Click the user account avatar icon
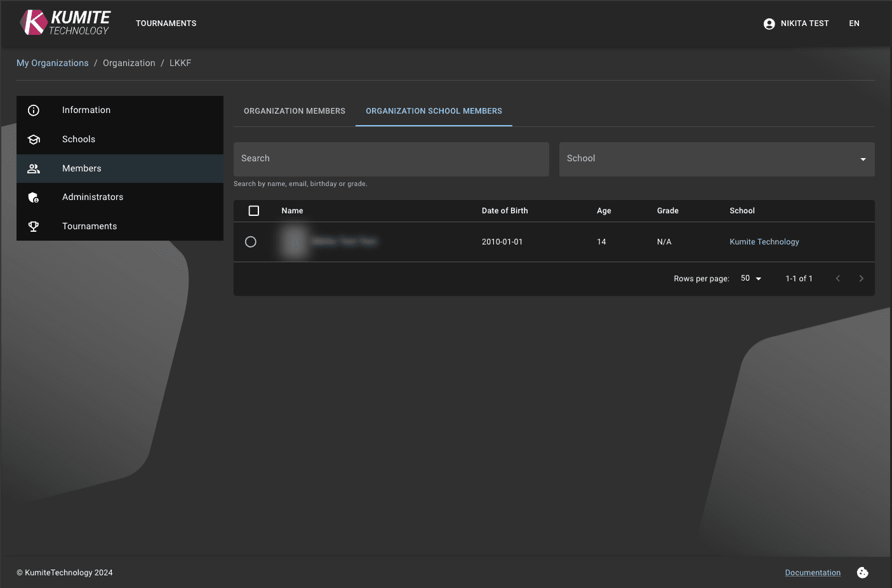 (x=769, y=24)
